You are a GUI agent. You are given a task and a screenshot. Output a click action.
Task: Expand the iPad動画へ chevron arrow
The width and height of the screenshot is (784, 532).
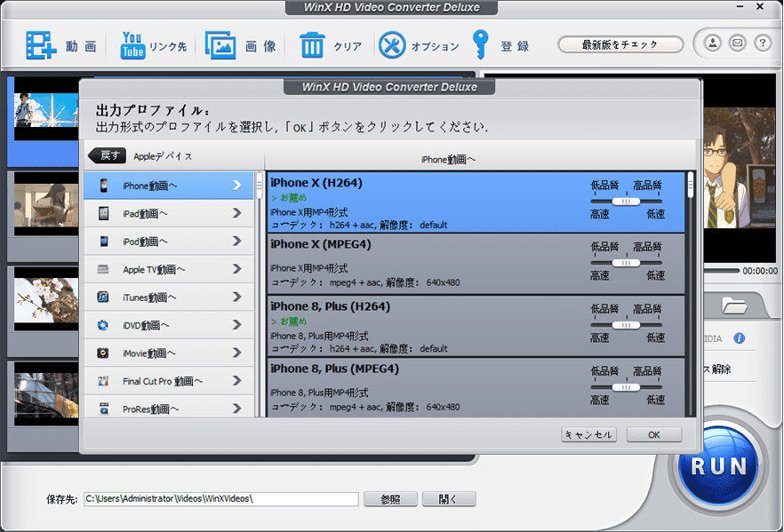pos(237,213)
